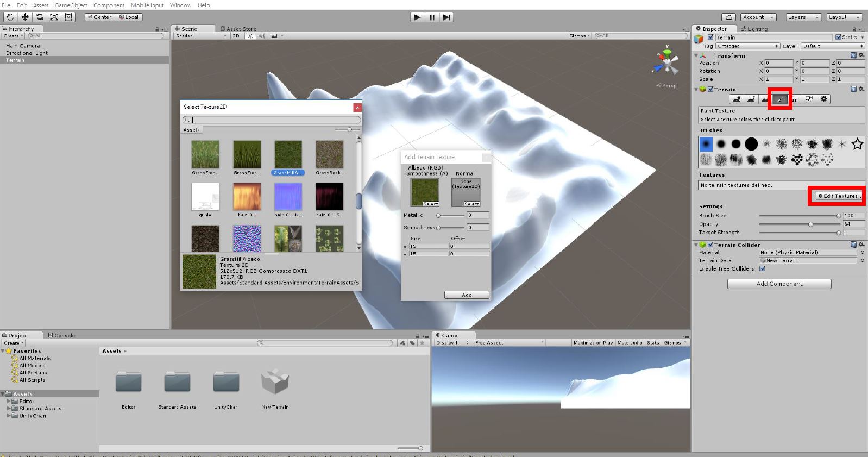Viewport: 868px width, 457px height.
Task: Collapse the Transform component
Action: pos(696,55)
